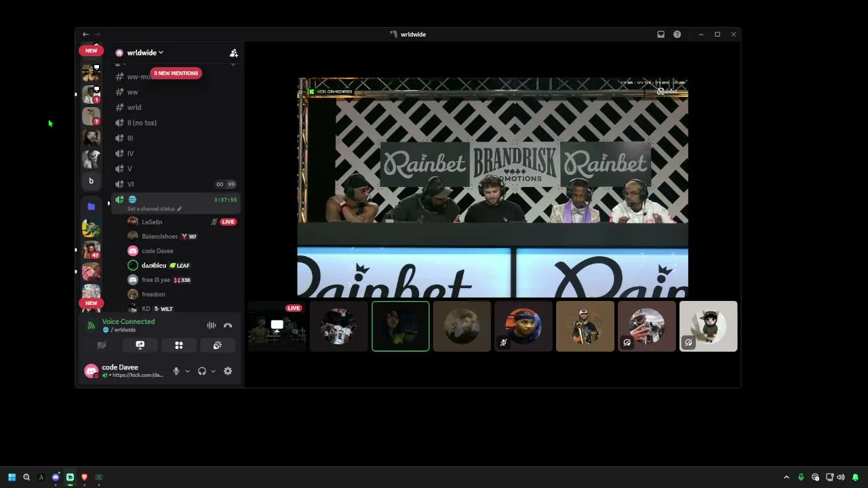Select participant tile with football player avatar

tap(338, 327)
